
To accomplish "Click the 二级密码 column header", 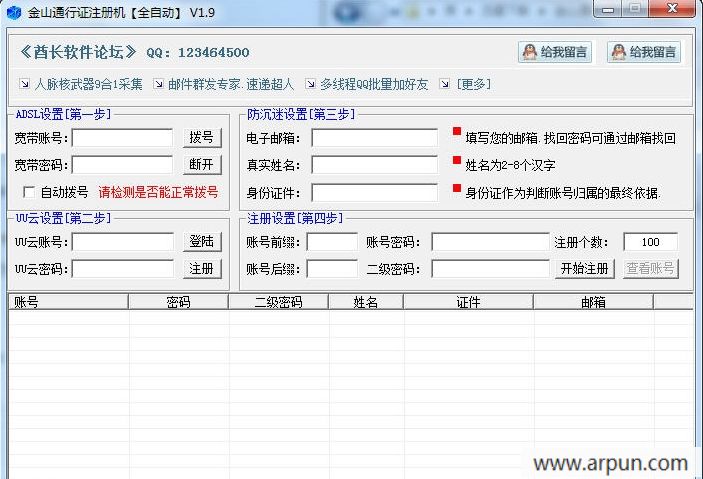I will (x=278, y=302).
